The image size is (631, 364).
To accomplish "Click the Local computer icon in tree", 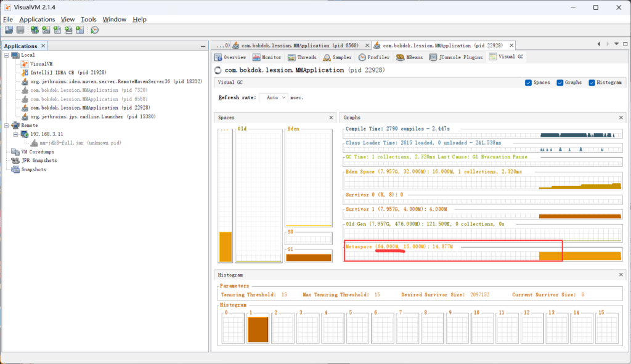I will coord(15,55).
